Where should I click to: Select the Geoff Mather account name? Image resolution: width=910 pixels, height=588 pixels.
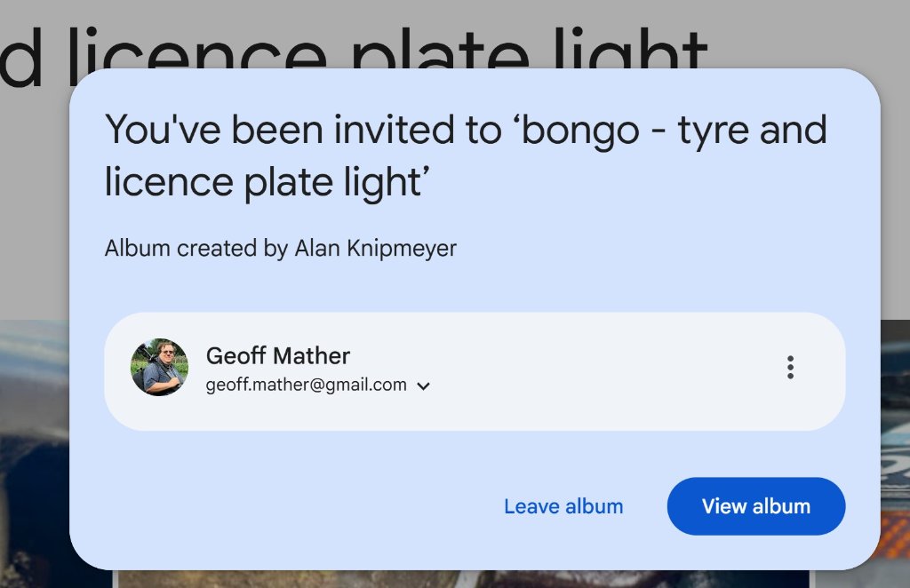278,356
